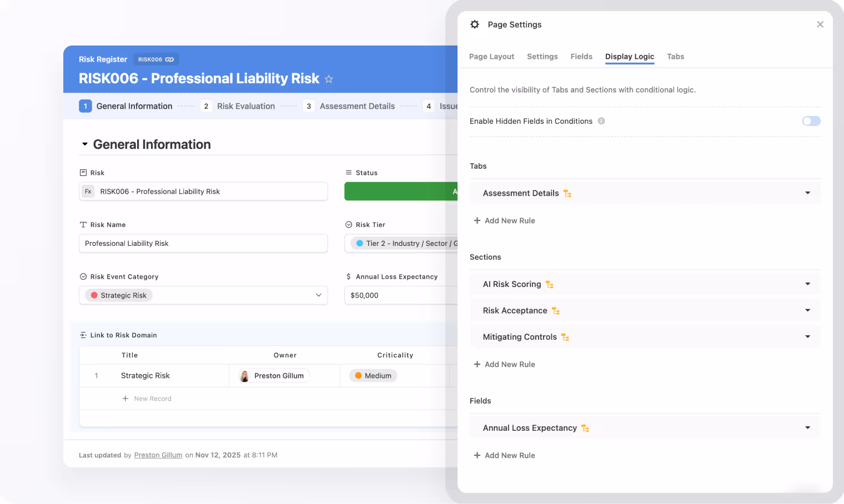Switch to the Settings tab
The width and height of the screenshot is (844, 504).
coord(542,57)
